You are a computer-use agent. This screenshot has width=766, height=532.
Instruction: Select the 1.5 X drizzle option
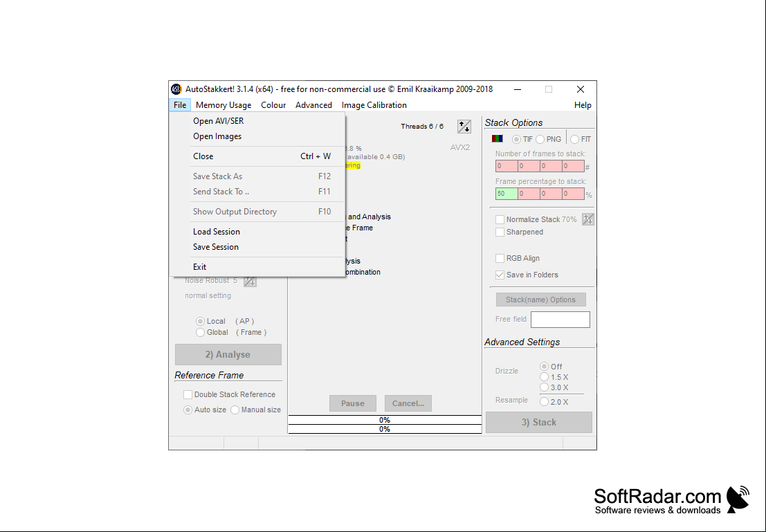click(x=544, y=376)
